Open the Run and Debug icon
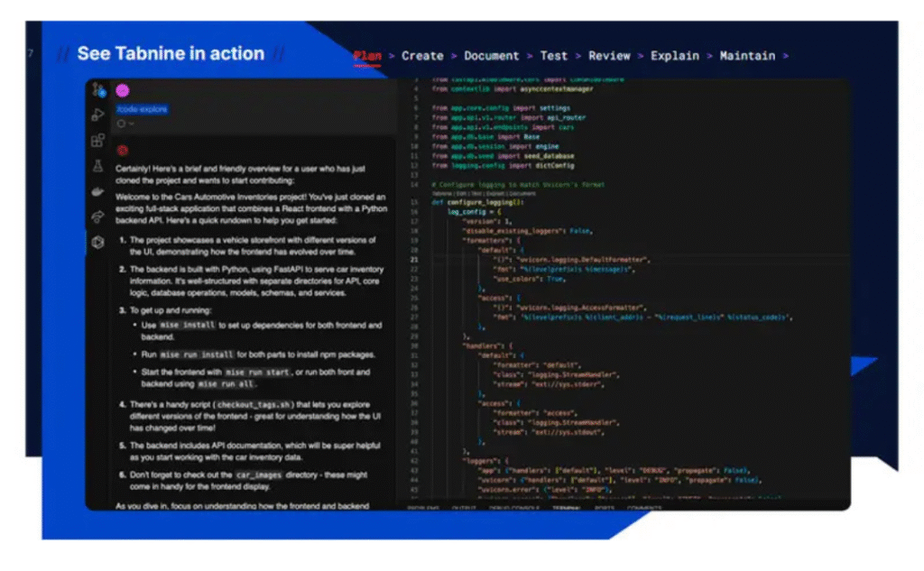The image size is (924, 571). click(x=97, y=115)
